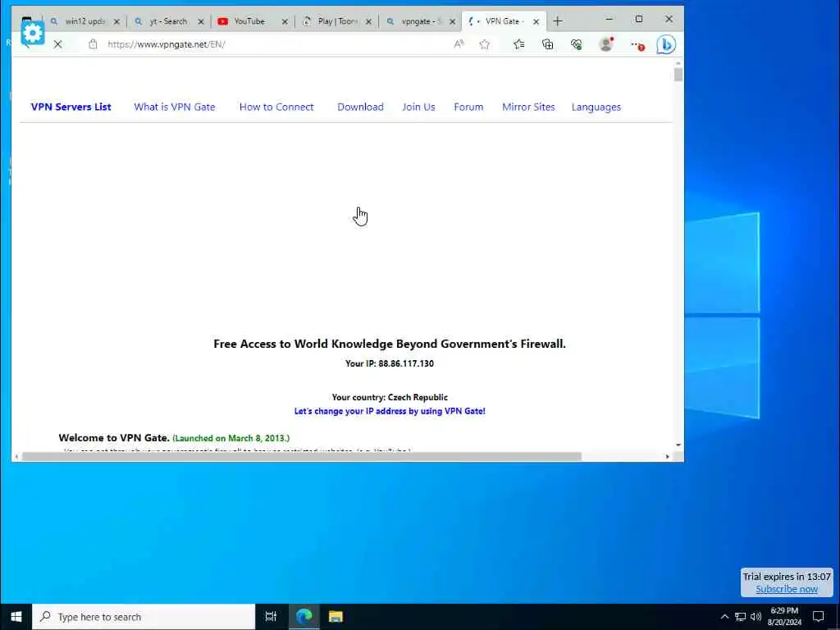Open VPN Servers List page
This screenshot has height=630, width=840.
coord(71,107)
